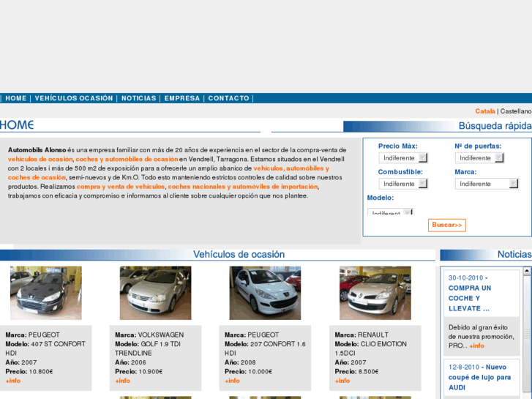Click the 'Precio: 8.500€' text

tap(356, 371)
